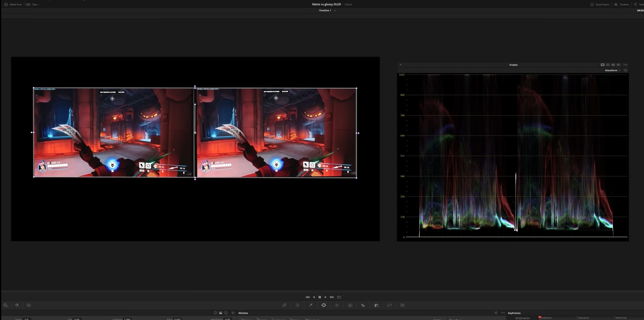Screen dimensions: 644x320
Task: Click the Pivot value field
Action: [177, 319]
